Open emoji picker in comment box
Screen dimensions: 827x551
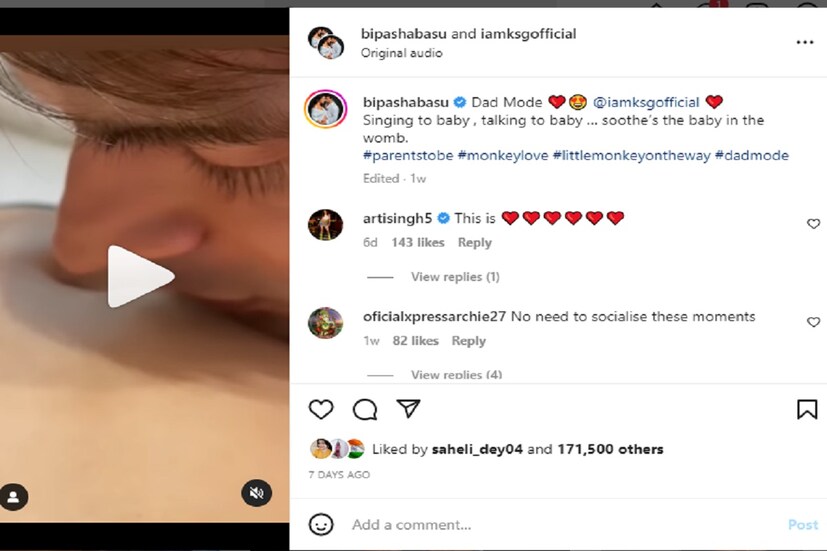[321, 524]
